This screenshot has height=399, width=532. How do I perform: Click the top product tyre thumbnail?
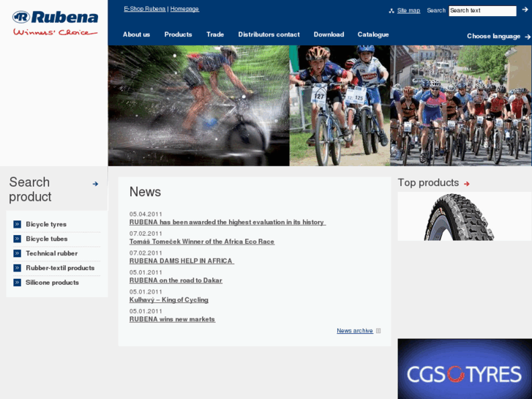464,217
